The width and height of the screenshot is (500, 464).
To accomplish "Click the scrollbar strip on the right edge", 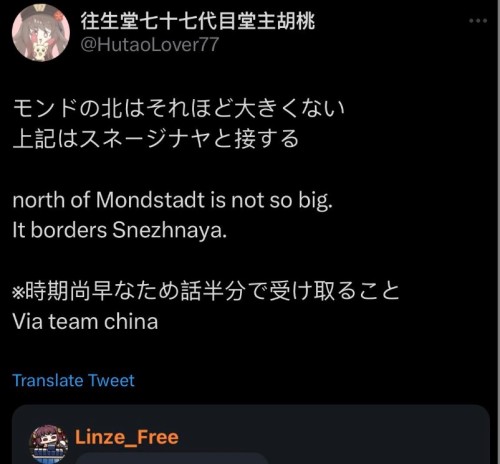I will [499, 232].
